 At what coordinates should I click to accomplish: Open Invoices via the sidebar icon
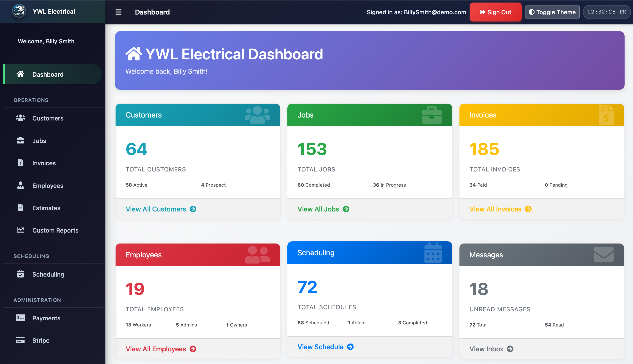pyautogui.click(x=20, y=163)
